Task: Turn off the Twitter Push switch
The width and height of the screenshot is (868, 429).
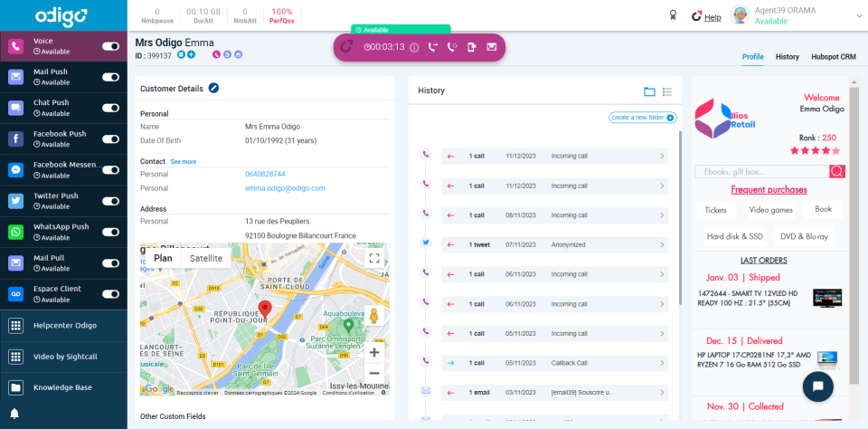Action: [x=111, y=201]
